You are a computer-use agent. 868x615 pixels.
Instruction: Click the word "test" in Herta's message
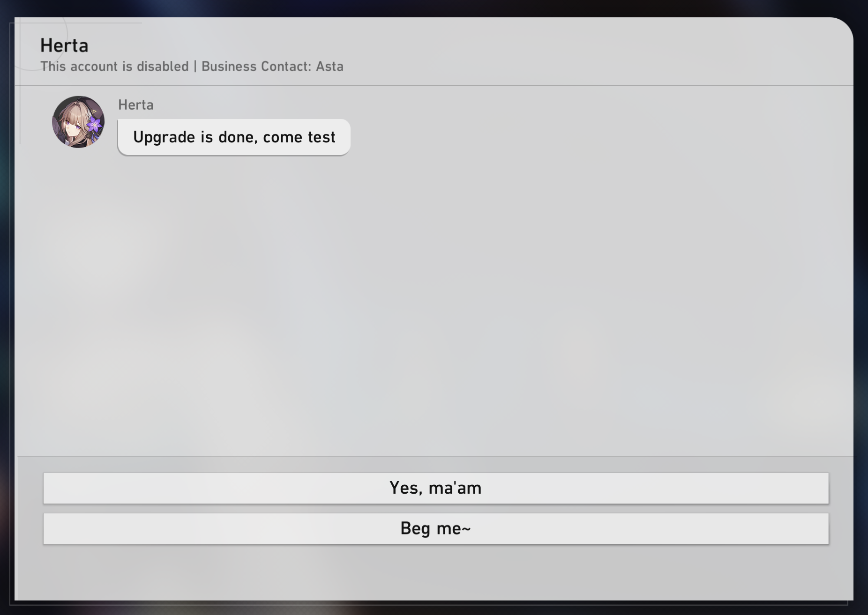[x=322, y=137]
